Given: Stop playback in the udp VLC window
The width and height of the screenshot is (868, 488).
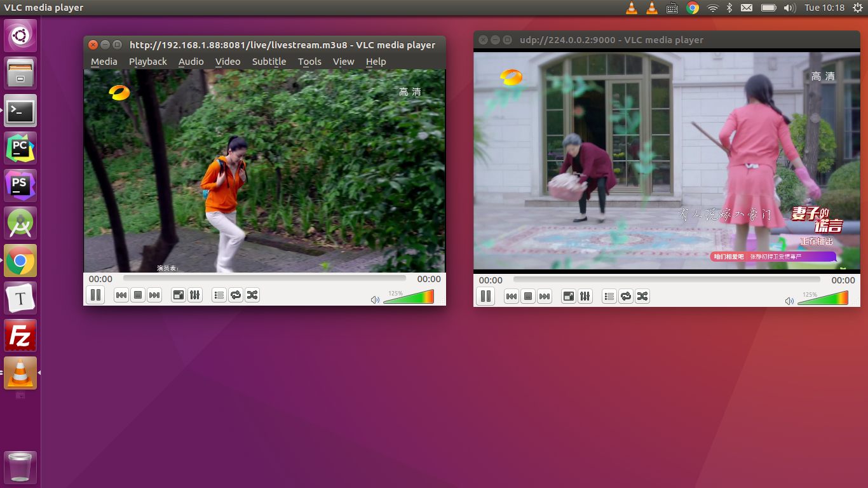Looking at the screenshot, I should [528, 296].
